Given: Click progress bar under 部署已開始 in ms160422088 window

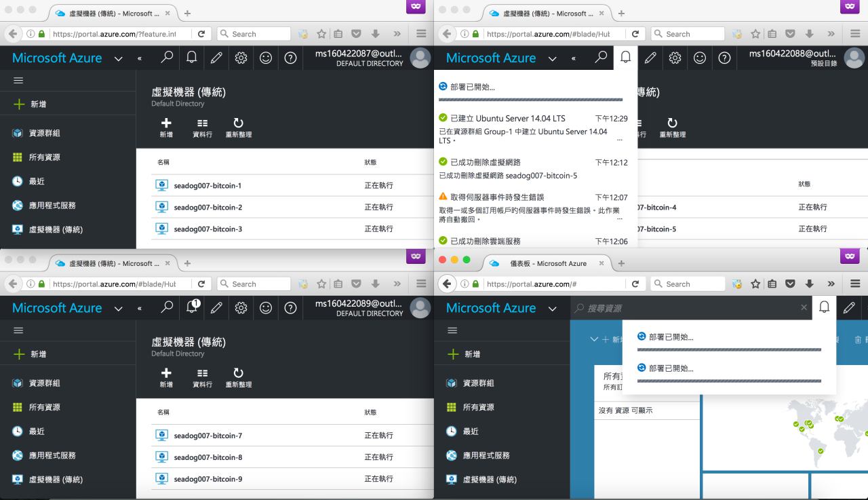Looking at the screenshot, I should 530,100.
